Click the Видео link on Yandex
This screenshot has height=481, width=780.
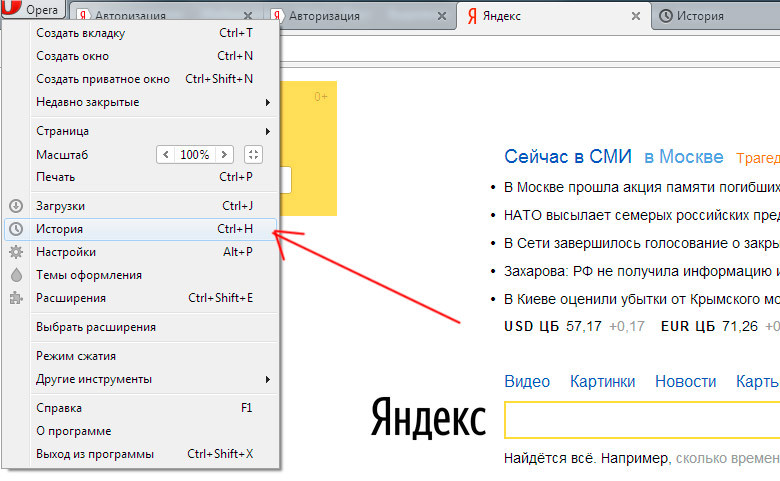click(x=527, y=382)
